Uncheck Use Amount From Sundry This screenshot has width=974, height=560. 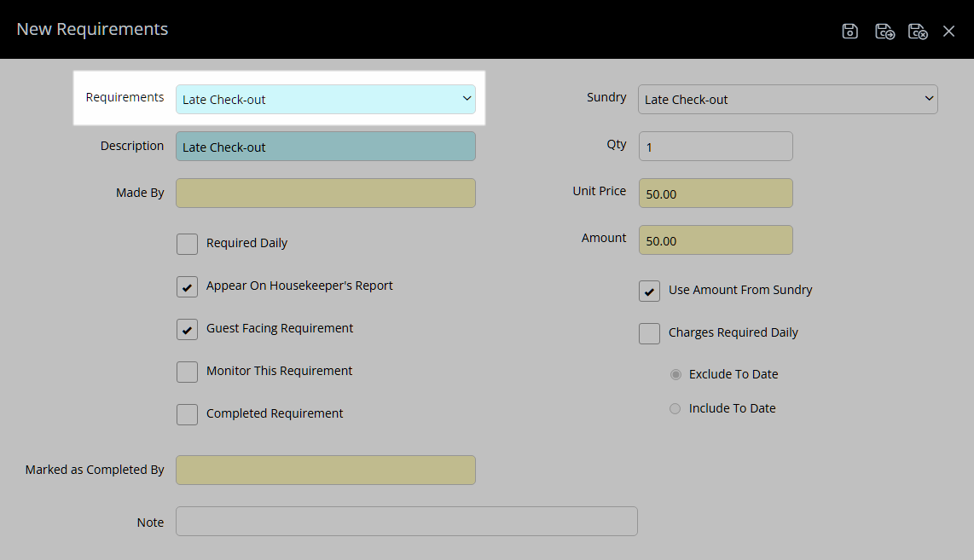tap(649, 292)
